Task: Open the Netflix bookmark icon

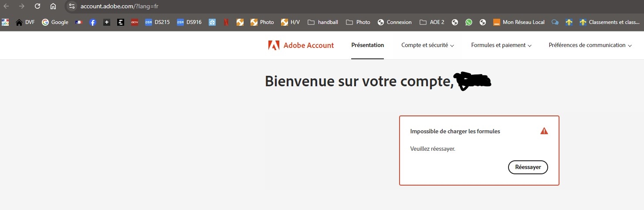Action: (226, 22)
